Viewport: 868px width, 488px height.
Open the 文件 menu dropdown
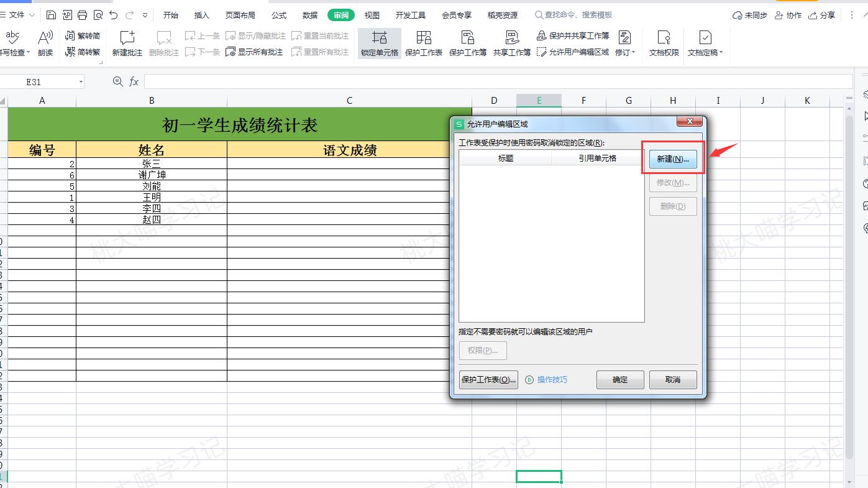tap(17, 15)
